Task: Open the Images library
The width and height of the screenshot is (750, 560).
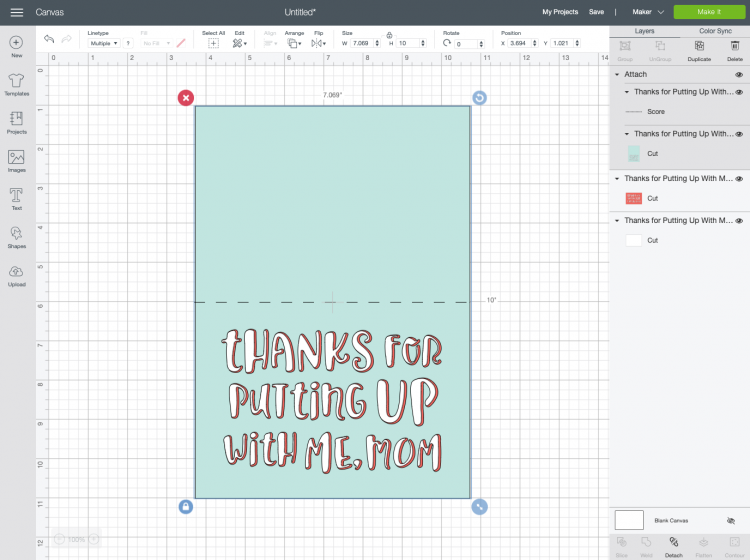Action: point(16,161)
